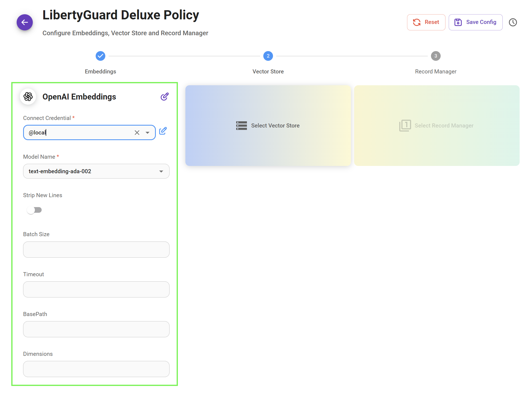Click edit icon next to credential field
Screen dimensions: 532x408
(163, 131)
